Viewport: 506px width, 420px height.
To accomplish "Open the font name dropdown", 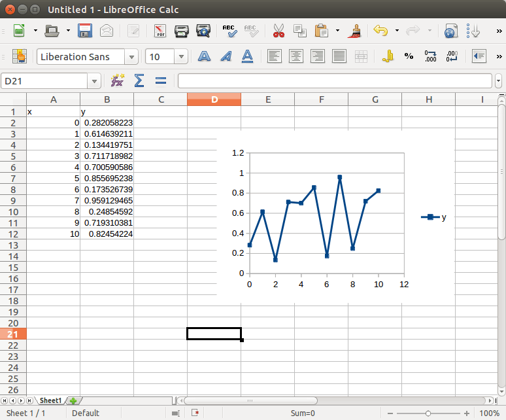I will [x=131, y=57].
